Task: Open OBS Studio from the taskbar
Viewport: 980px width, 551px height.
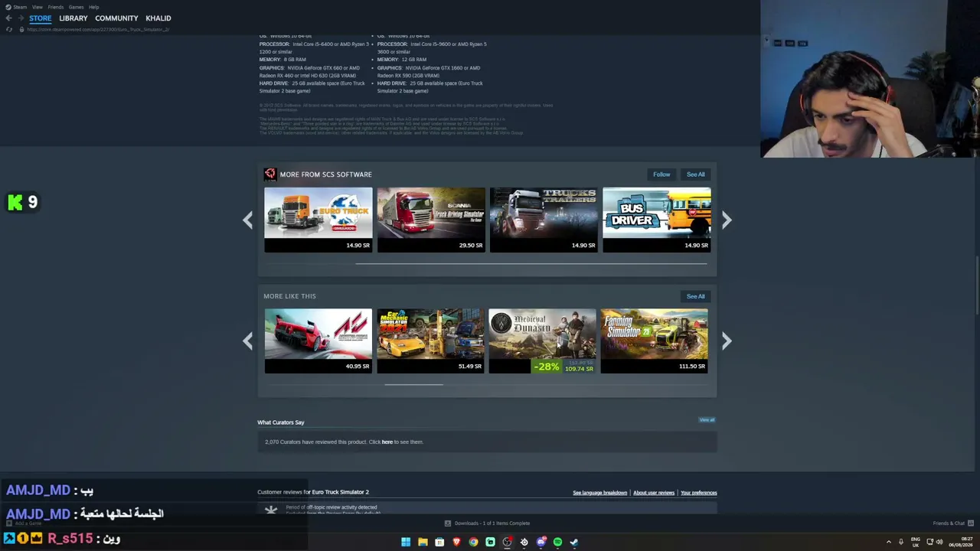Action: [507, 542]
